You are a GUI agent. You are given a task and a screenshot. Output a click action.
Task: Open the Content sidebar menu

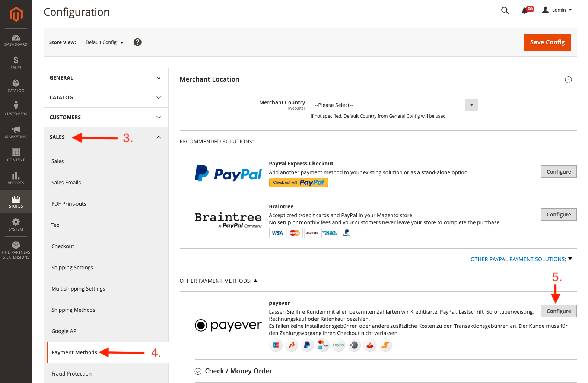pos(16,155)
